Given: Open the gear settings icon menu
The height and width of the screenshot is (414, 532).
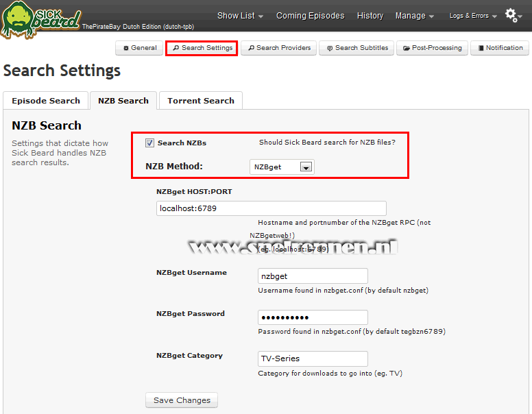Looking at the screenshot, I should pos(513,15).
